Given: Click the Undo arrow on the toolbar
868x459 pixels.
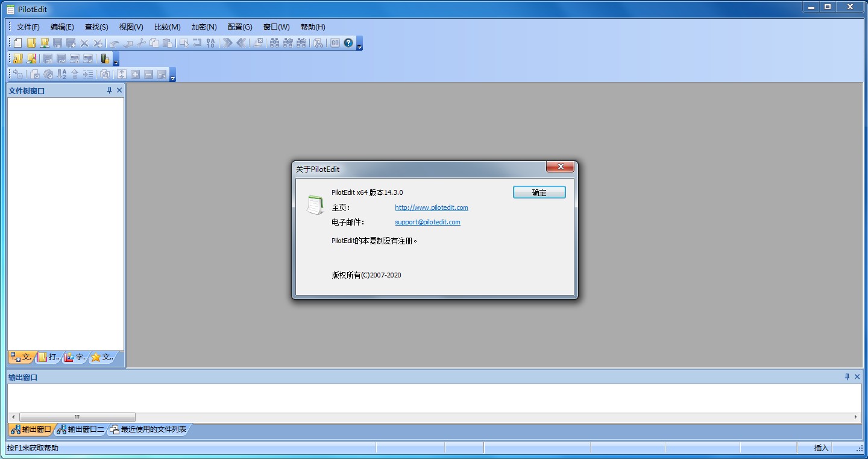Looking at the screenshot, I should pyautogui.click(x=115, y=43).
